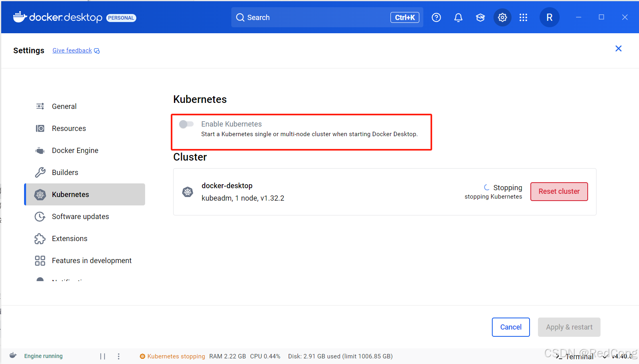639x364 pixels.
Task: Click the Builders wrench icon
Action: (40, 173)
